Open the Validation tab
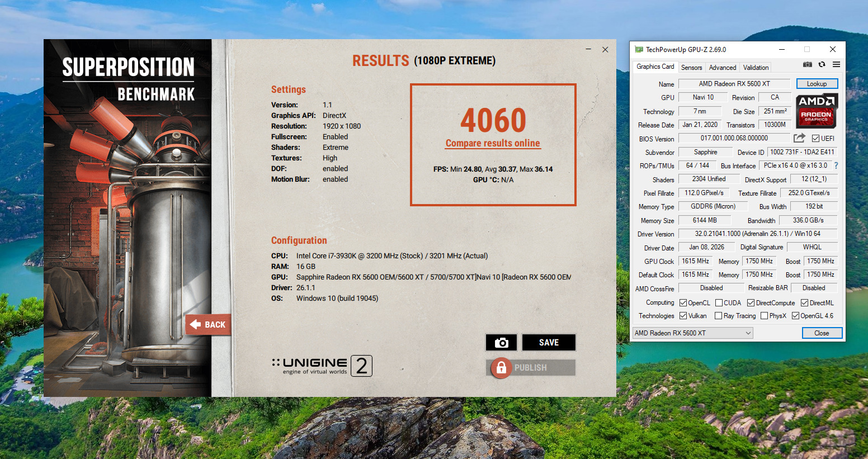 [x=756, y=67]
